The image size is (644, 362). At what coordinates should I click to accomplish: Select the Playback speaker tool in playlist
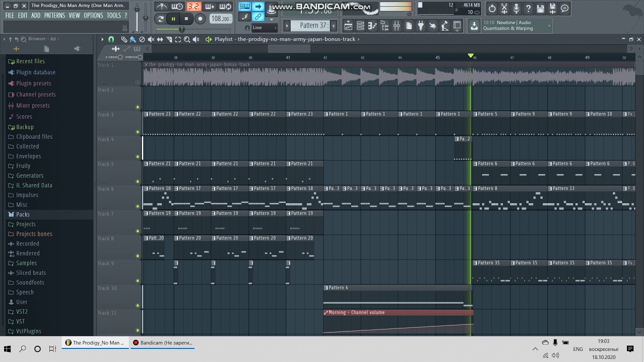[196, 39]
